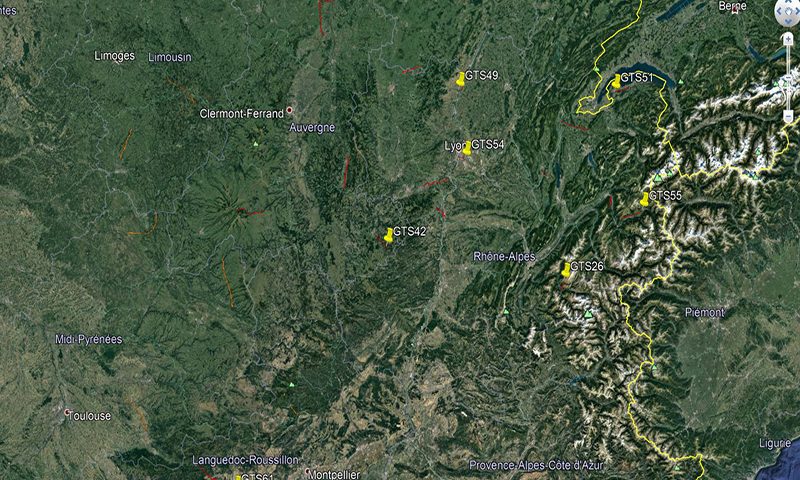
Task: Click the Lyon city label
Action: 453,146
